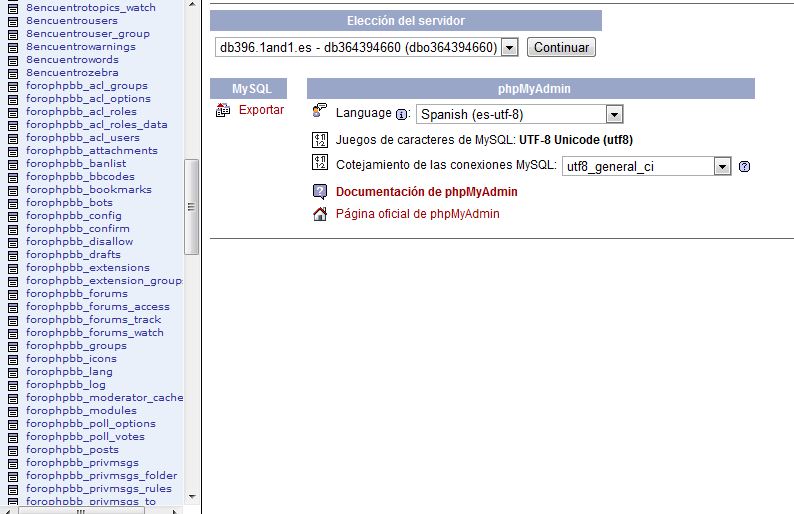Click the Language info help icon
The image size is (794, 514).
[402, 114]
